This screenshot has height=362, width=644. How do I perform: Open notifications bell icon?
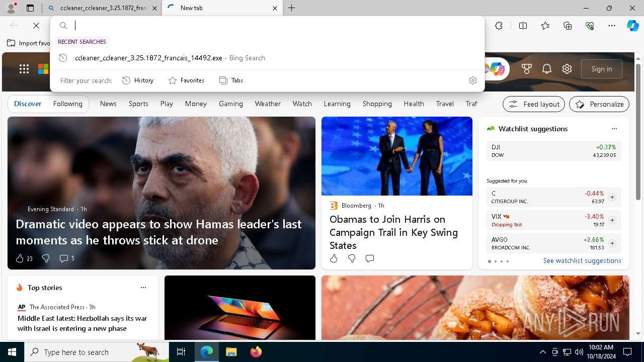(547, 69)
